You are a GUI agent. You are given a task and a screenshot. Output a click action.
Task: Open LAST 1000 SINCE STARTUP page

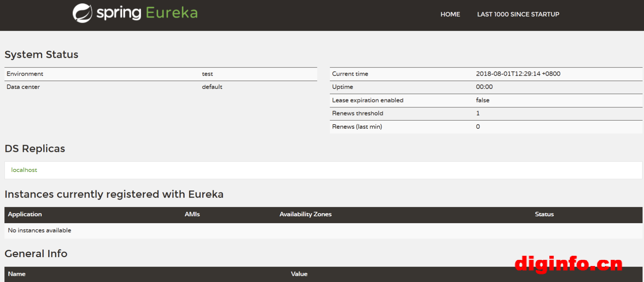[x=518, y=14]
